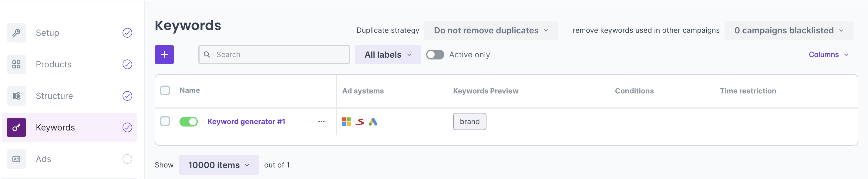868x179 pixels.
Task: Open the three-dots menu for Keyword generator #1
Action: coord(321,122)
